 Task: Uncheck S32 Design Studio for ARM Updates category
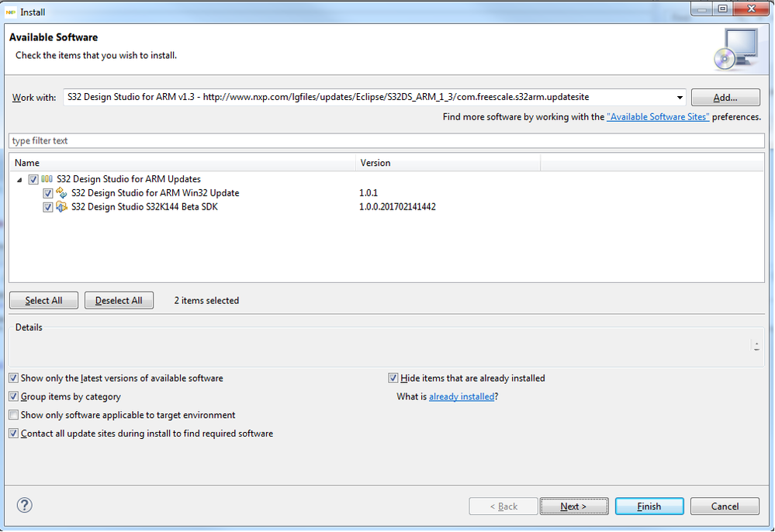coord(33,179)
